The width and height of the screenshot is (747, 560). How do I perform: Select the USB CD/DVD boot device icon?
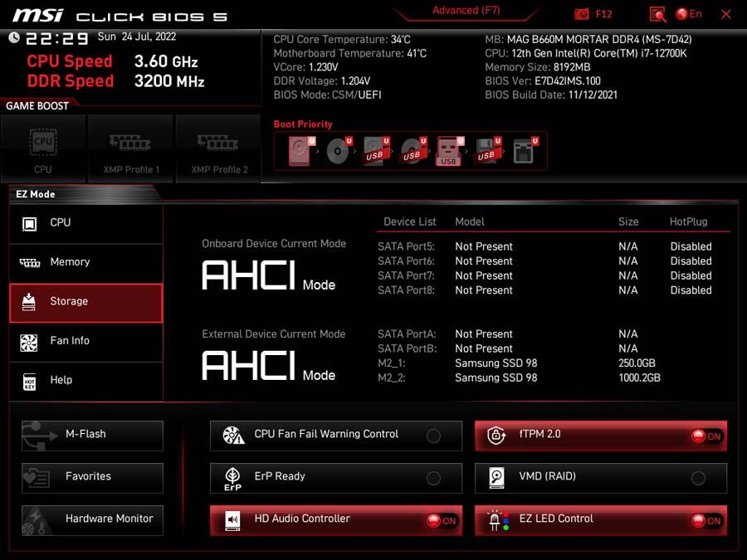(x=413, y=151)
